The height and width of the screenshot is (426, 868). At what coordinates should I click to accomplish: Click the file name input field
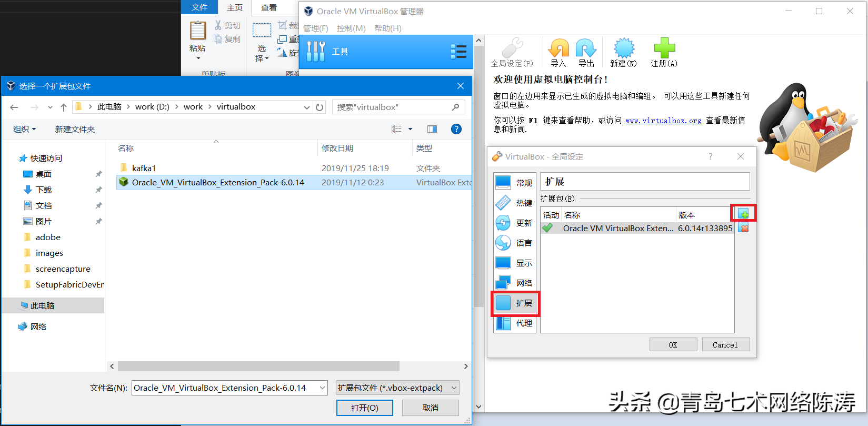coord(224,388)
